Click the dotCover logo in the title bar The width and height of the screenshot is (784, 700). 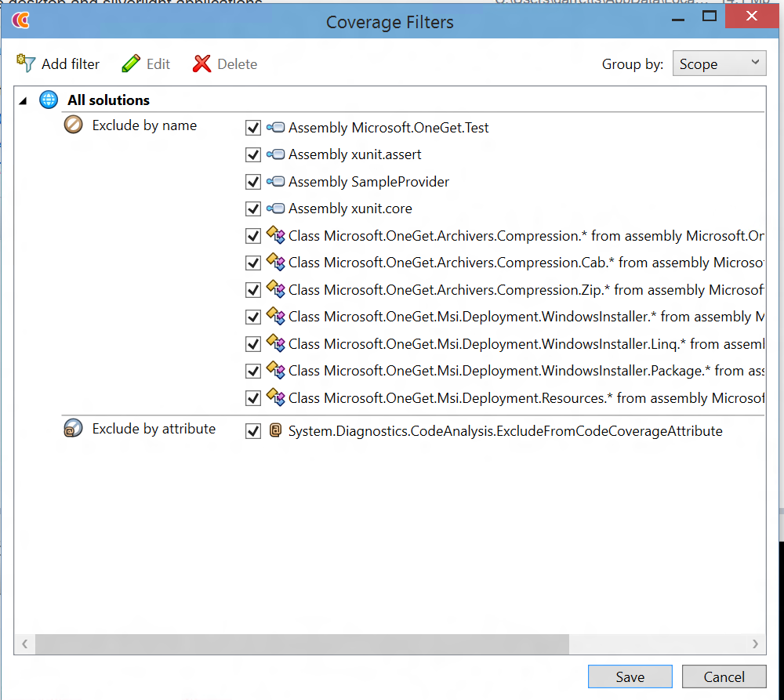pos(20,20)
